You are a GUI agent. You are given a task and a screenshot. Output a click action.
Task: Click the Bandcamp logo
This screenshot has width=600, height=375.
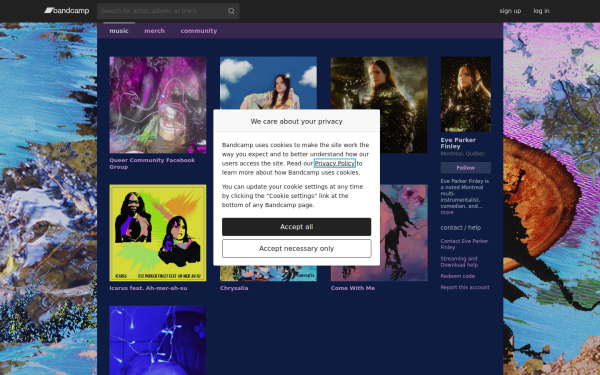pos(67,11)
